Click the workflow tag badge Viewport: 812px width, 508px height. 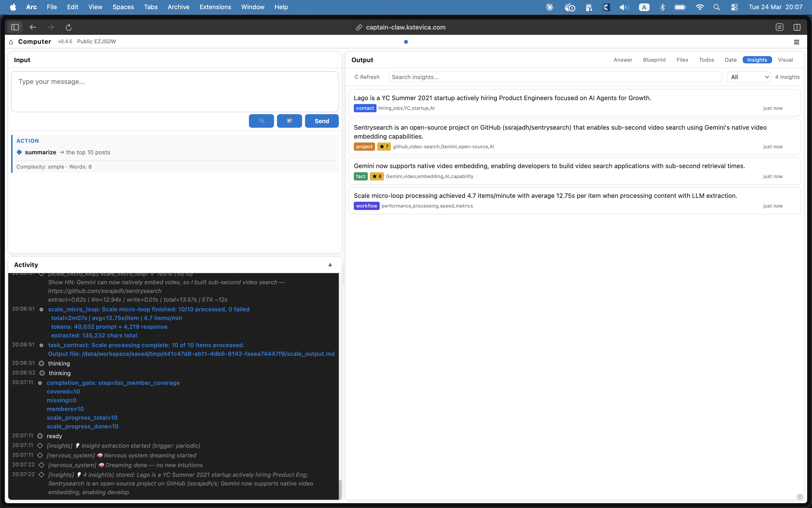click(366, 206)
